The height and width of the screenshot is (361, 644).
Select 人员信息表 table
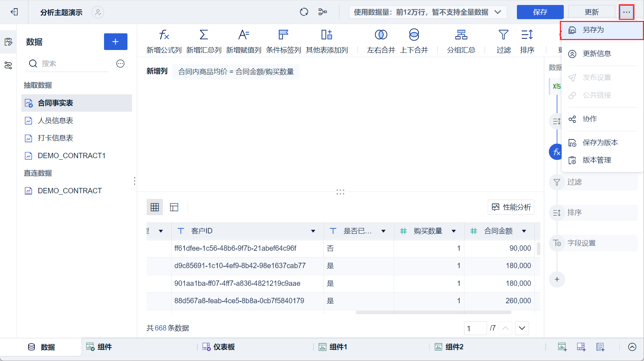coord(77,121)
